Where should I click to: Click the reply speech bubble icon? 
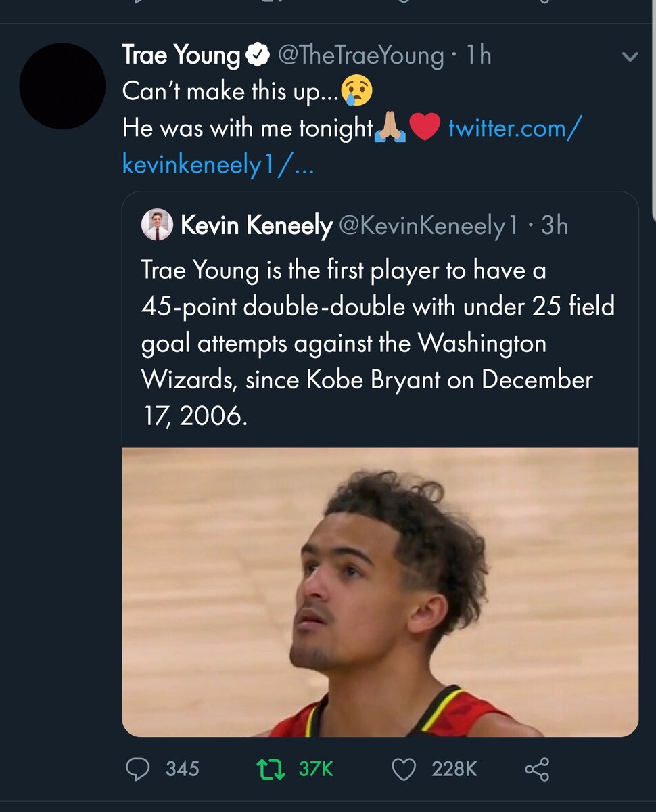tap(139, 769)
